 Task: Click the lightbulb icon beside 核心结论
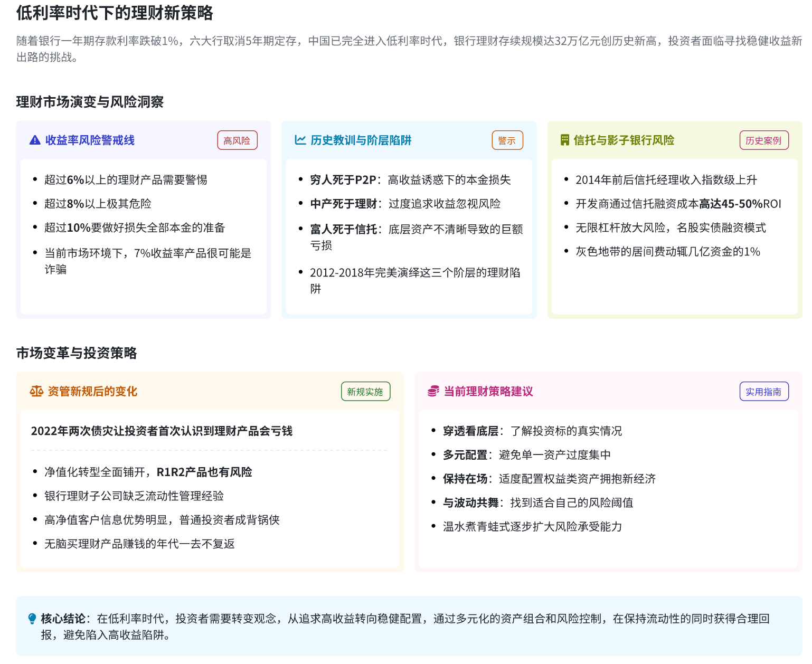pos(32,619)
